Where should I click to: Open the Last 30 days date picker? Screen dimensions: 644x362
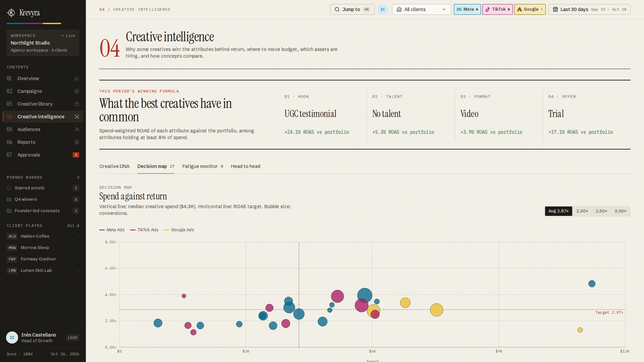pos(589,9)
